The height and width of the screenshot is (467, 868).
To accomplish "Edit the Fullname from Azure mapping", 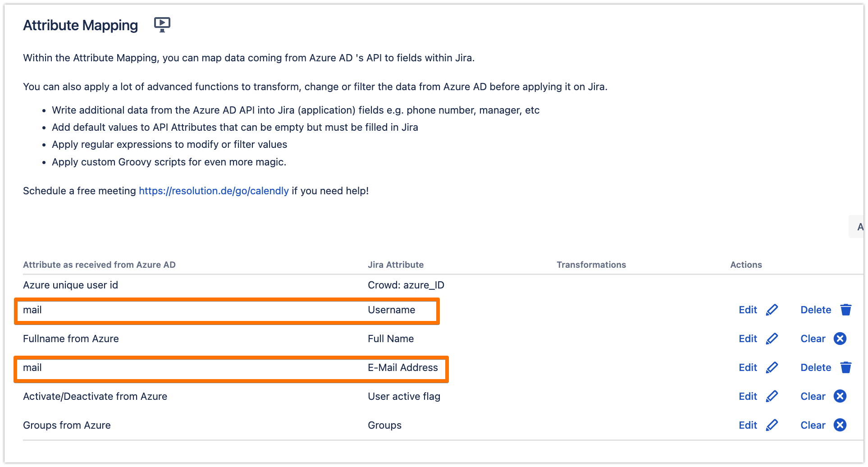I will coord(748,339).
